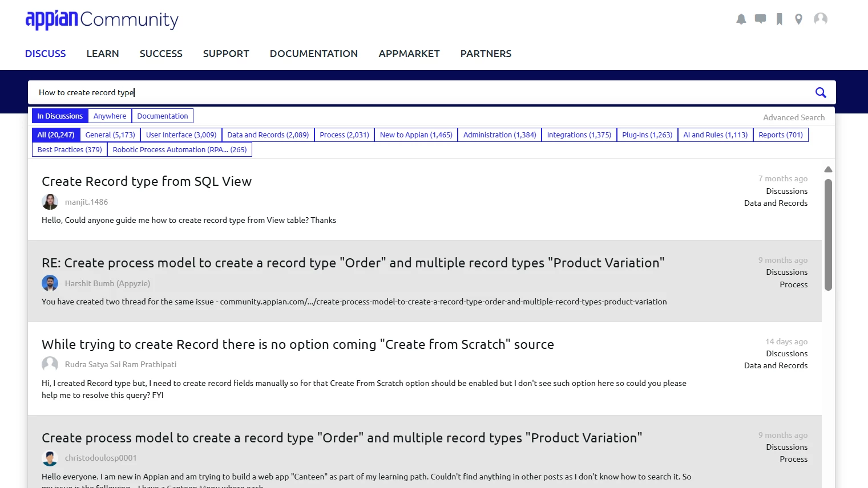
Task: Click the scroll up arrow in results
Action: (x=828, y=169)
